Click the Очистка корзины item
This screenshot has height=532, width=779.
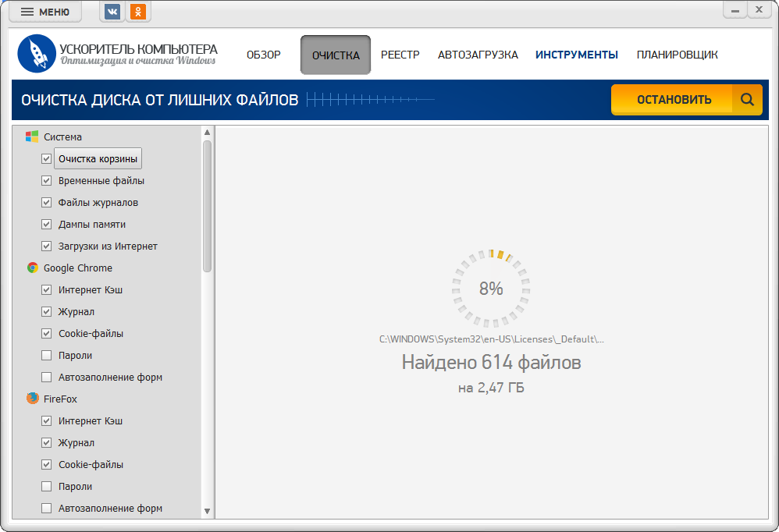point(98,158)
